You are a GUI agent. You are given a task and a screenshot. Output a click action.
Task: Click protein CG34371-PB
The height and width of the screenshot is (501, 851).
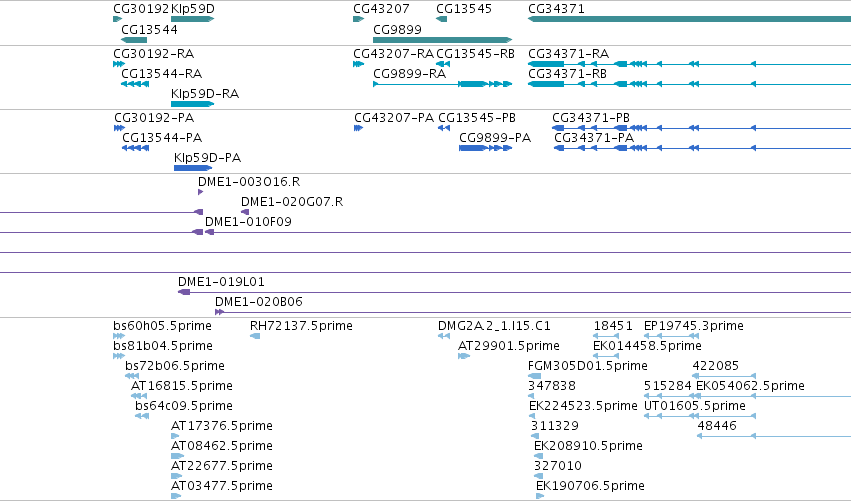click(x=591, y=118)
